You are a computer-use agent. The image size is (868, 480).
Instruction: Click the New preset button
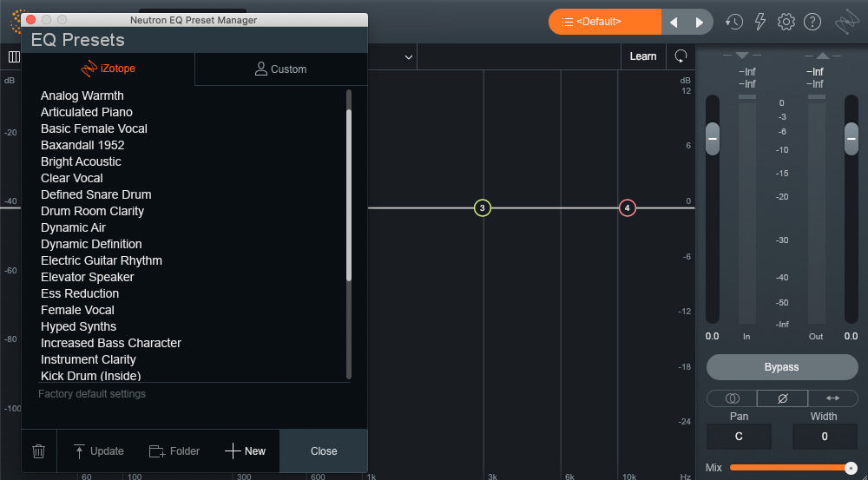pyautogui.click(x=246, y=451)
